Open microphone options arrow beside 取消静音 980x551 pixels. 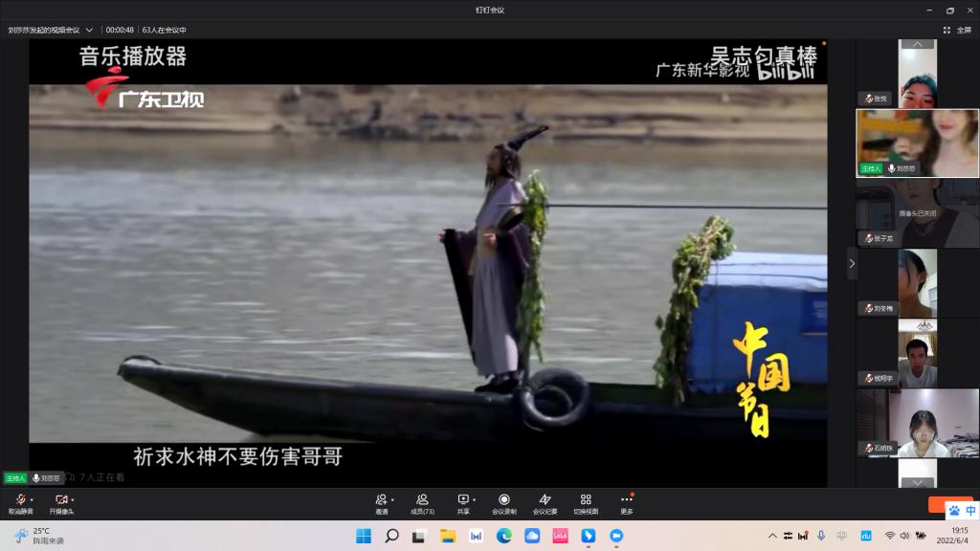(32, 499)
